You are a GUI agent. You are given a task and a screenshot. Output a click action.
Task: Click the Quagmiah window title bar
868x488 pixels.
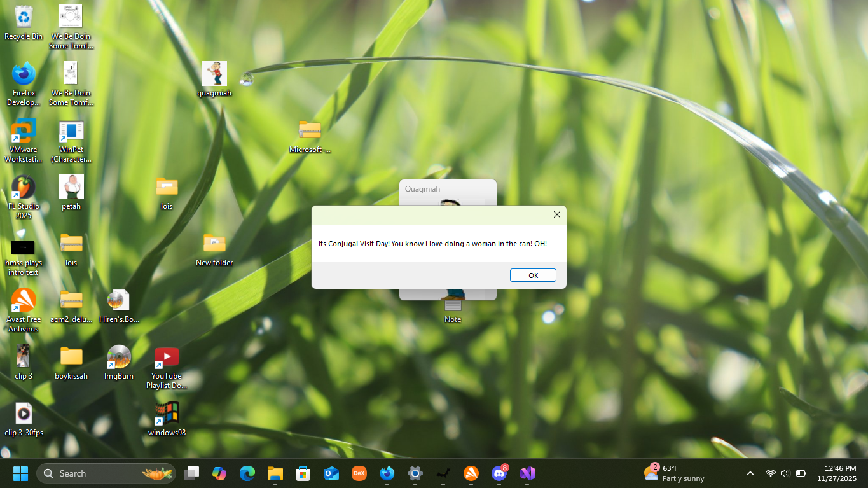[x=448, y=189]
